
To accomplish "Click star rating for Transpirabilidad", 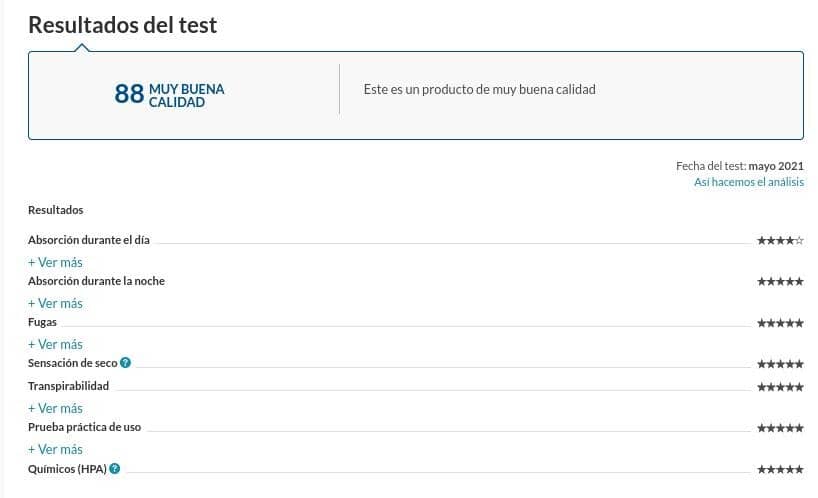I will pos(780,387).
